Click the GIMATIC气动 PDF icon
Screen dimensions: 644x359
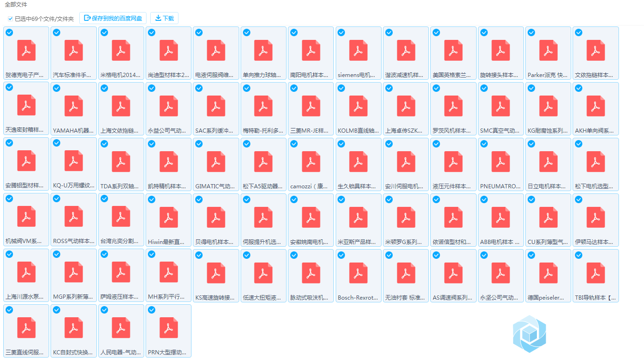click(216, 161)
